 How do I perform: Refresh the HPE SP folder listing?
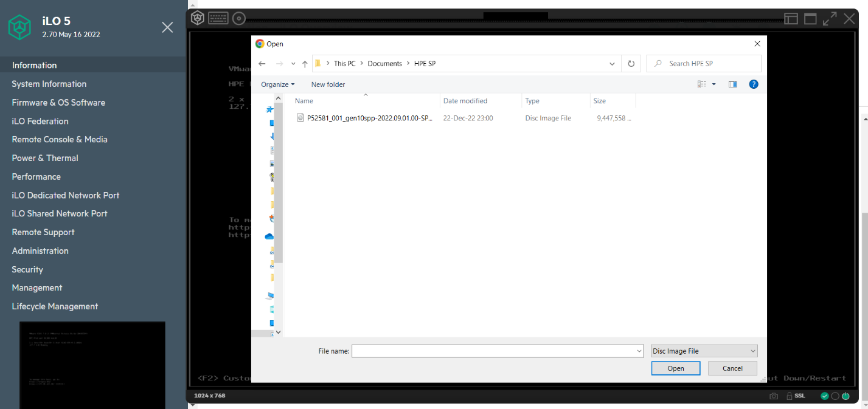(631, 63)
